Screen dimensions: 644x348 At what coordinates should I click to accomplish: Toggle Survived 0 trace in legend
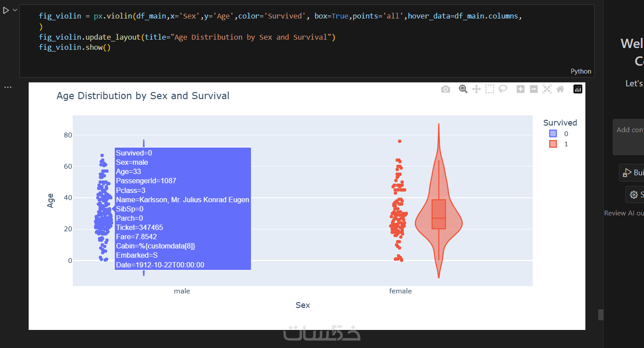553,133
